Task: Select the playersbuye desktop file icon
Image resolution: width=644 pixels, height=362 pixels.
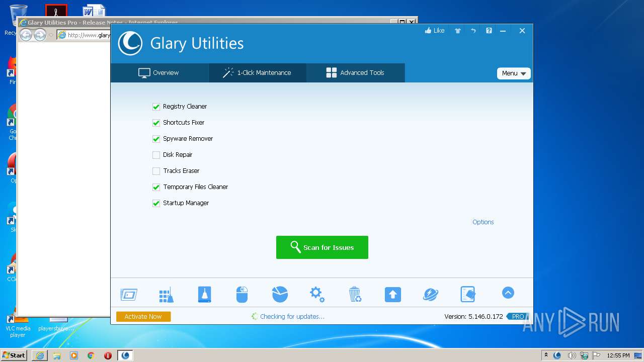Action: (56, 324)
